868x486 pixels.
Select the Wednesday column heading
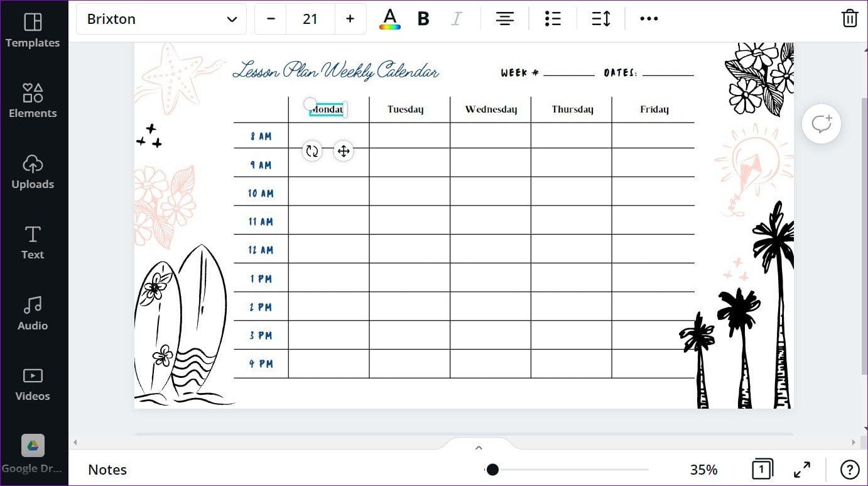(x=491, y=109)
